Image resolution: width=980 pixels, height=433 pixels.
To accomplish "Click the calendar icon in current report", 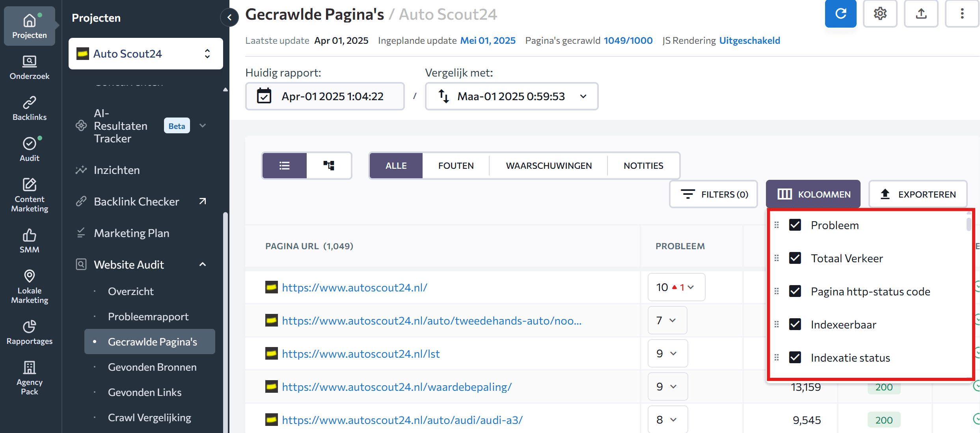I will [264, 96].
